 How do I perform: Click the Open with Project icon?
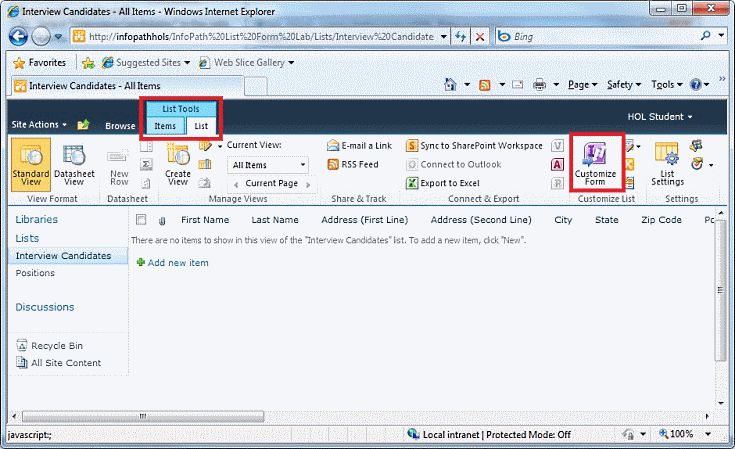(x=557, y=183)
